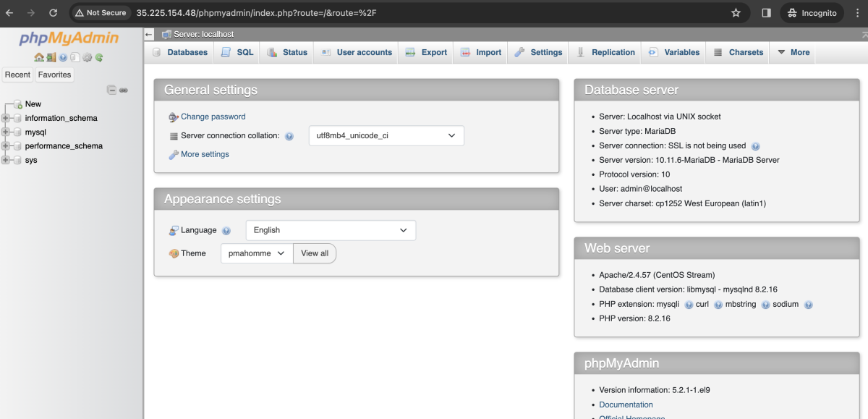868x419 pixels.
Task: Open Server connection collation dropdown
Action: tap(386, 135)
